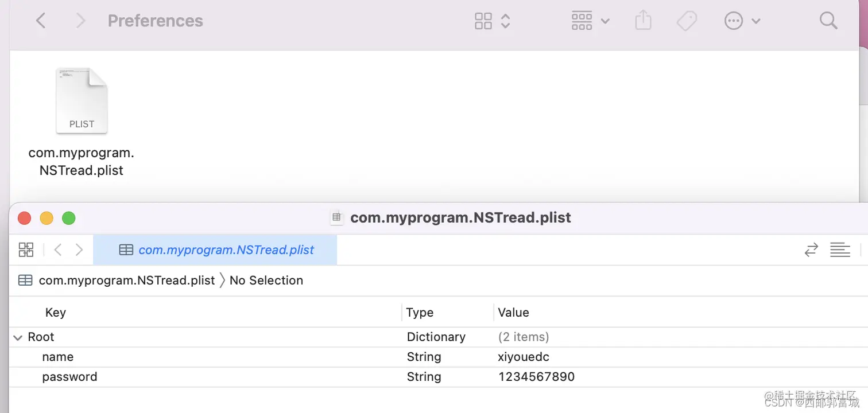The width and height of the screenshot is (868, 413).
Task: Collapse the Root dictionary disclosure triangle
Action: pyautogui.click(x=18, y=337)
